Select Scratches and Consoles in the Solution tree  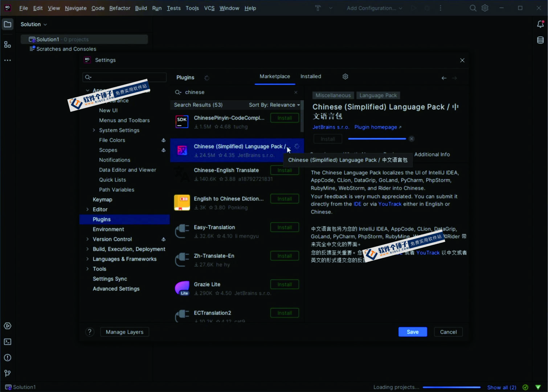click(66, 49)
